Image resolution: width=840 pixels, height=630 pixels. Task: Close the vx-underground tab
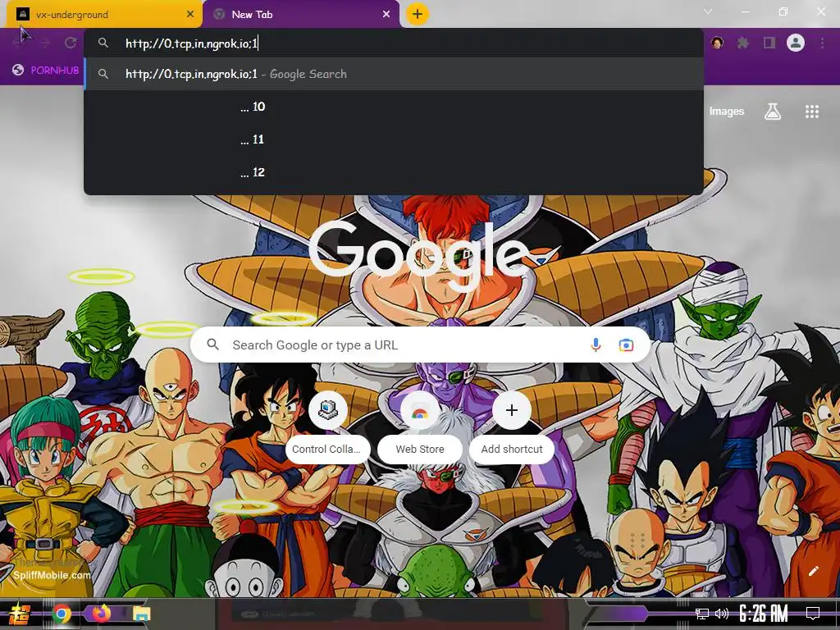190,15
